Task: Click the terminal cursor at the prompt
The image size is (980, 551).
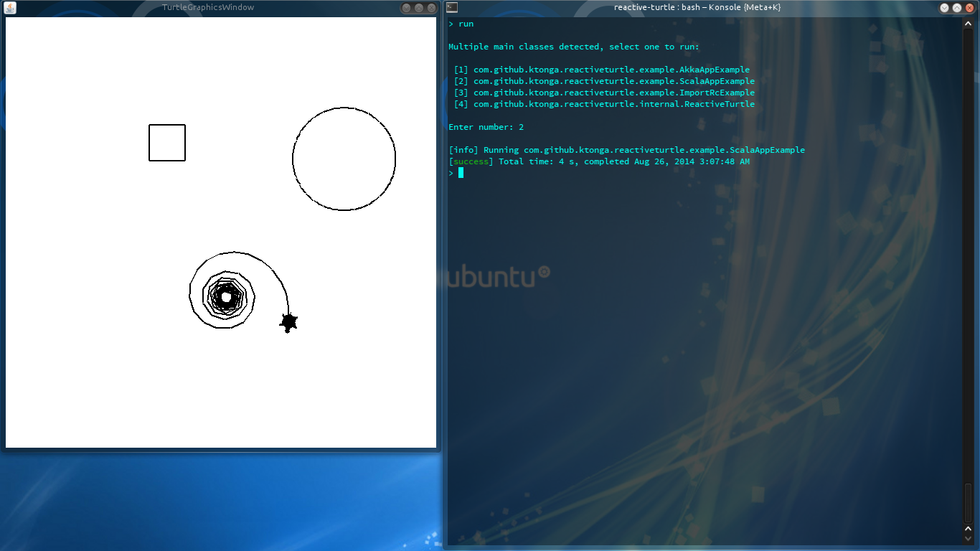Action: coord(461,173)
